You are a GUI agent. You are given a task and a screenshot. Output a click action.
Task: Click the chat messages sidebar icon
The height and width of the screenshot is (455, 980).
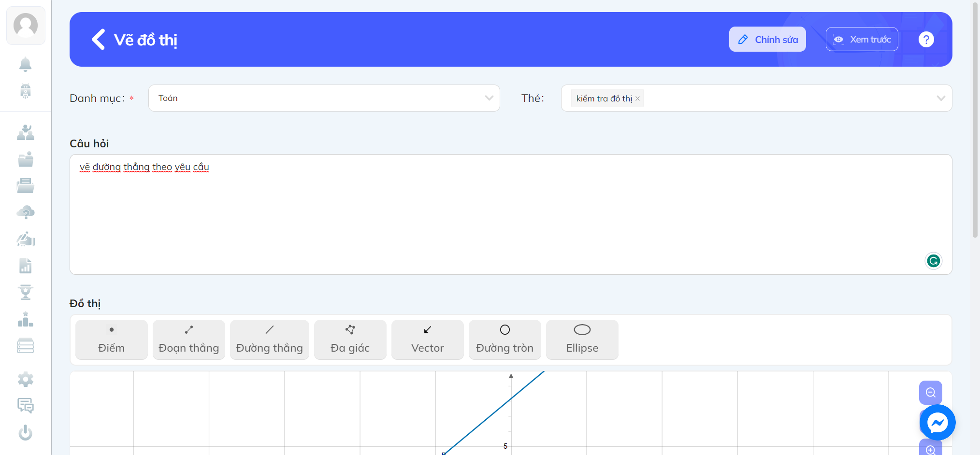(26, 406)
